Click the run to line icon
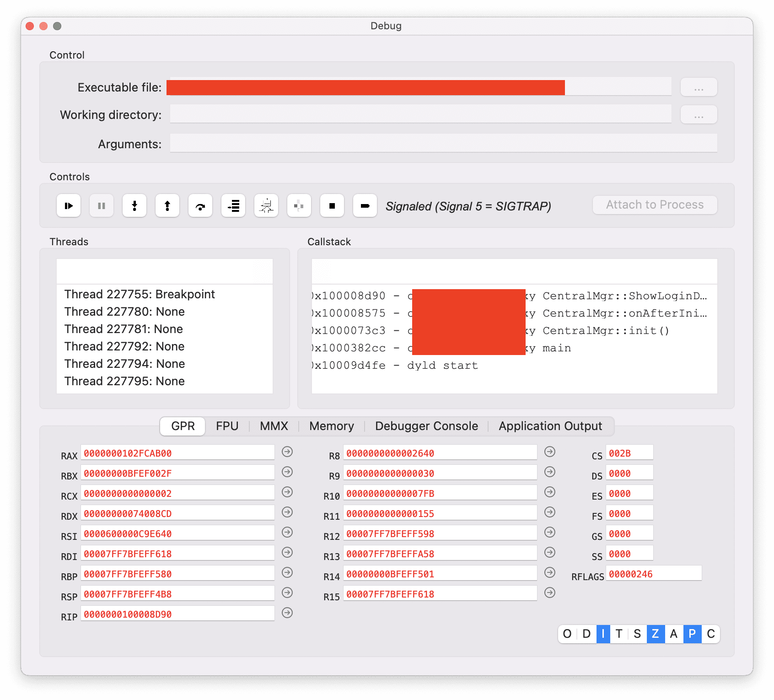Screen dimensions: 774x700 (233, 206)
